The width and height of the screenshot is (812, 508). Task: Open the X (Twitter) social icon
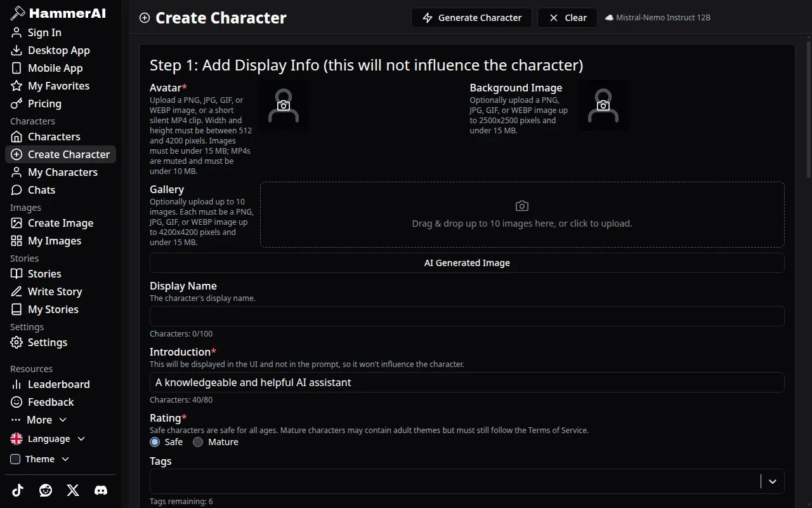(x=73, y=490)
